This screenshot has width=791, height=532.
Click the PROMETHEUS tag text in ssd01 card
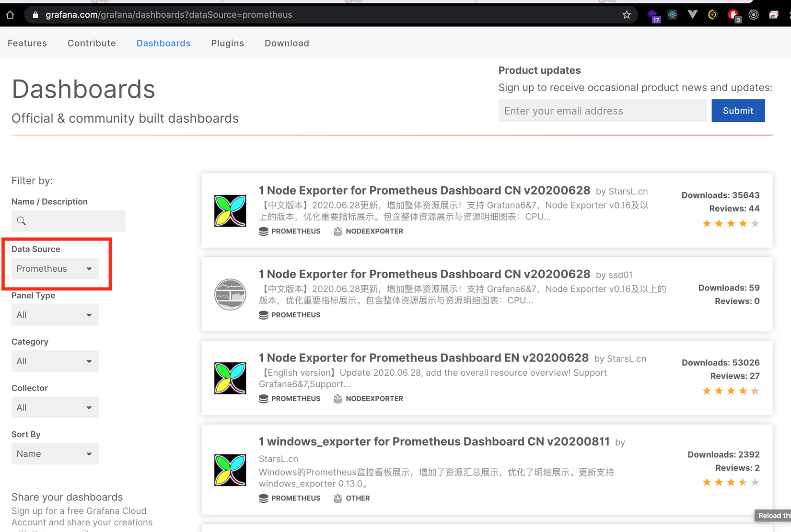pos(296,315)
